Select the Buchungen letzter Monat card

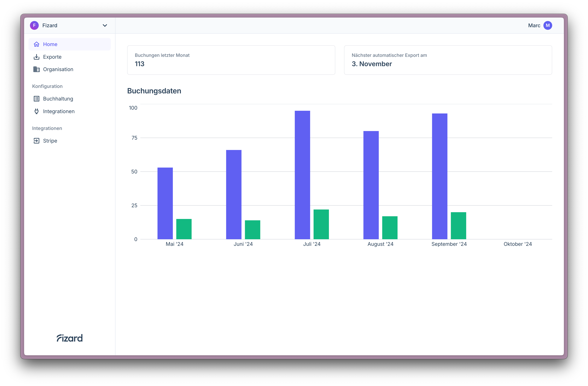(231, 60)
